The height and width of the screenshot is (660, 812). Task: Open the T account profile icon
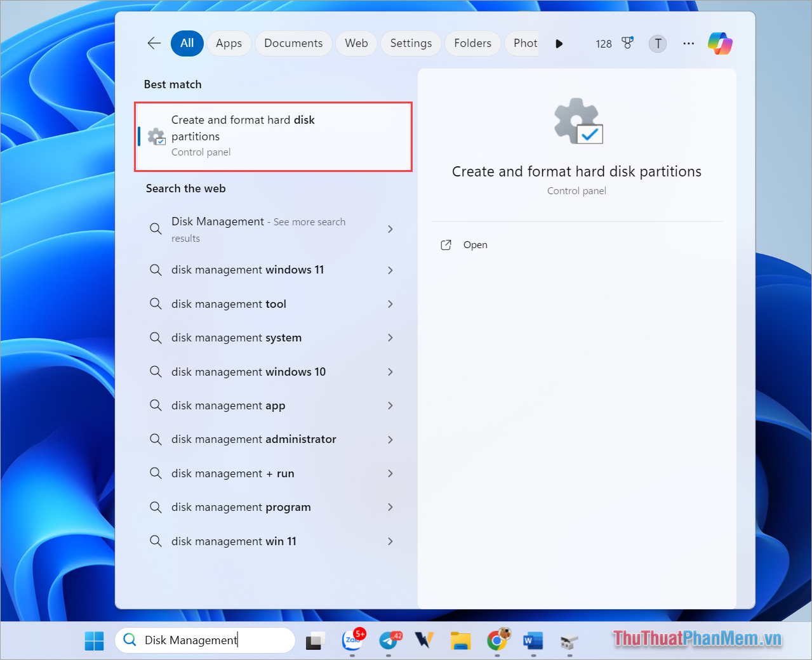tap(657, 44)
